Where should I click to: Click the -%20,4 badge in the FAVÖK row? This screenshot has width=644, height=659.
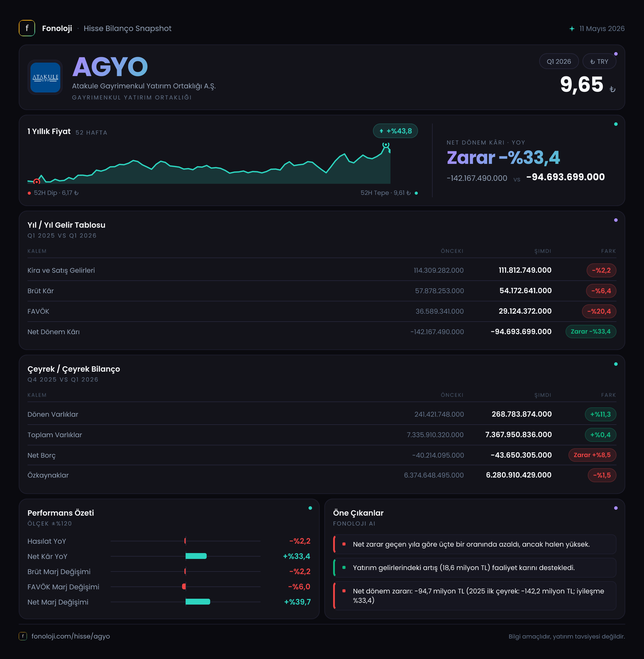[599, 311]
